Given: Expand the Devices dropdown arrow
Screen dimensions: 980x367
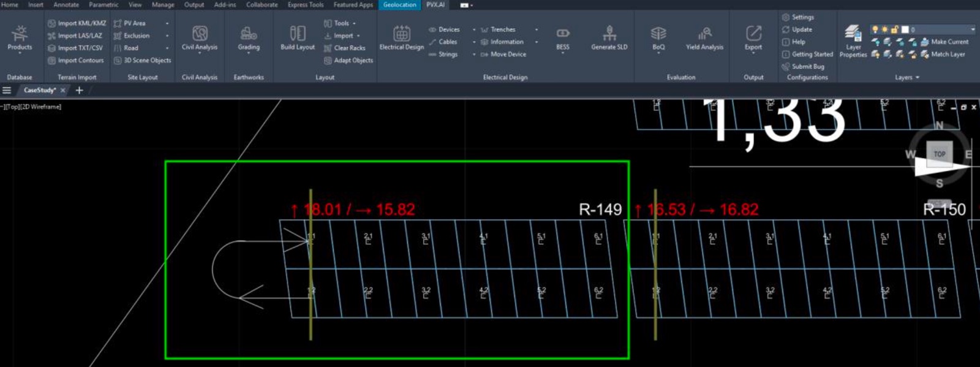Looking at the screenshot, I should coord(473,29).
